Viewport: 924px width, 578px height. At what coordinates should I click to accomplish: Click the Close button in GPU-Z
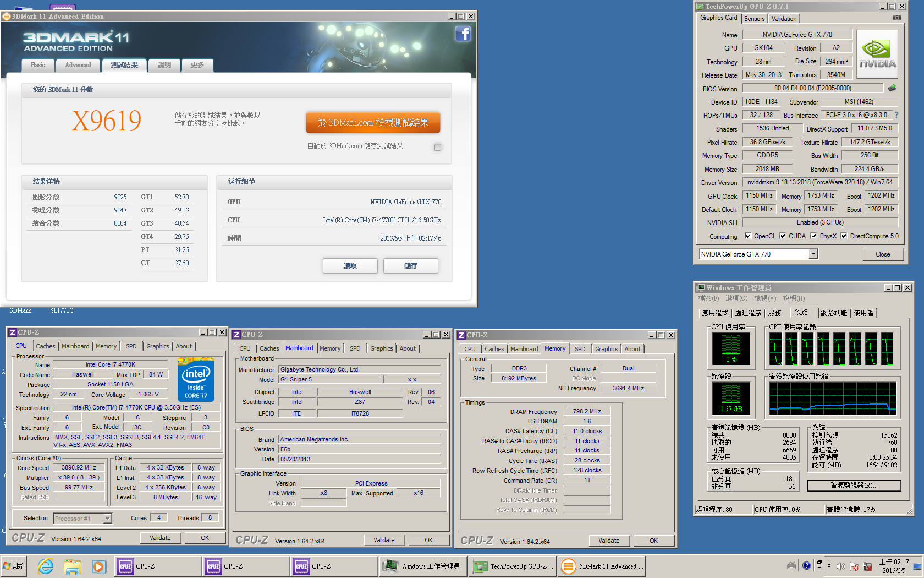pyautogui.click(x=883, y=254)
